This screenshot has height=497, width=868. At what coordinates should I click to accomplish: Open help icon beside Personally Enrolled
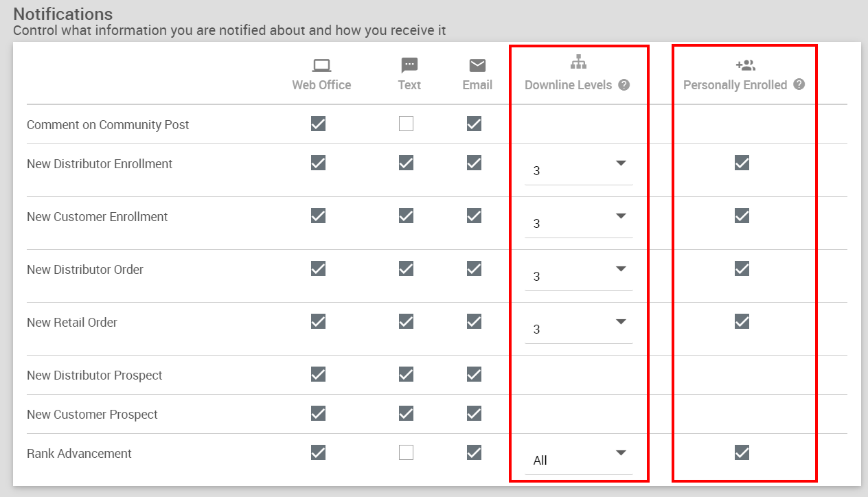point(799,85)
